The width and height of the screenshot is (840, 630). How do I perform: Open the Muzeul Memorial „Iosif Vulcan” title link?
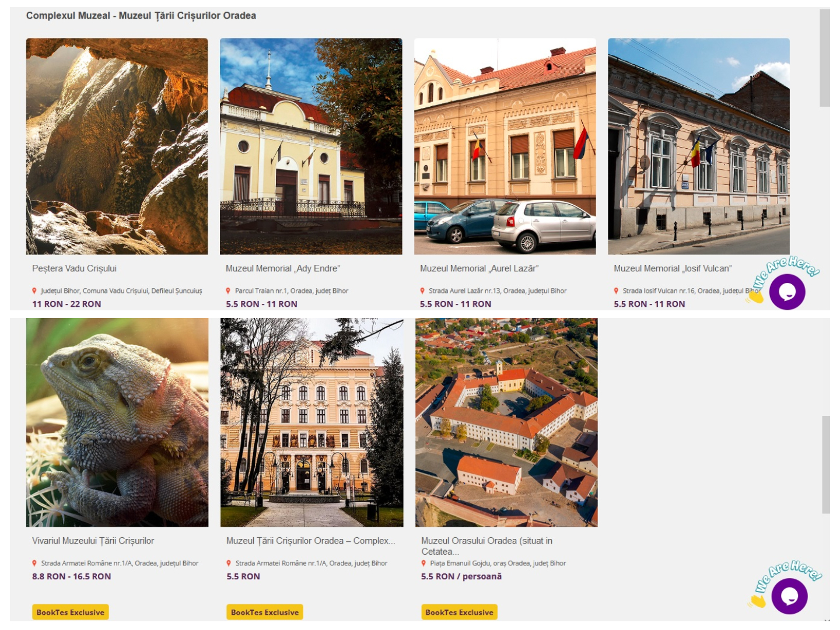click(x=673, y=268)
